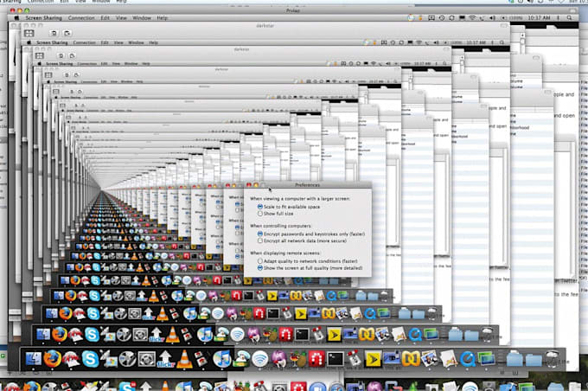Open Skype in the largest full dock row
The image size is (588, 391).
click(x=90, y=359)
